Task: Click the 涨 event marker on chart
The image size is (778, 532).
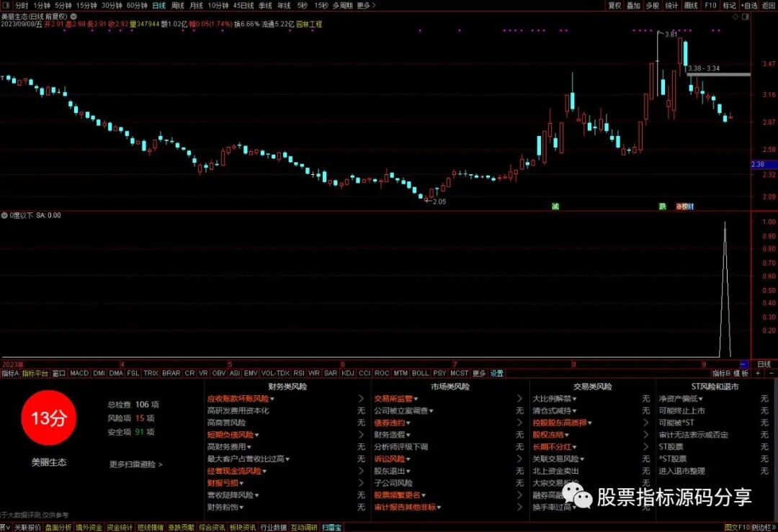Action: point(679,207)
